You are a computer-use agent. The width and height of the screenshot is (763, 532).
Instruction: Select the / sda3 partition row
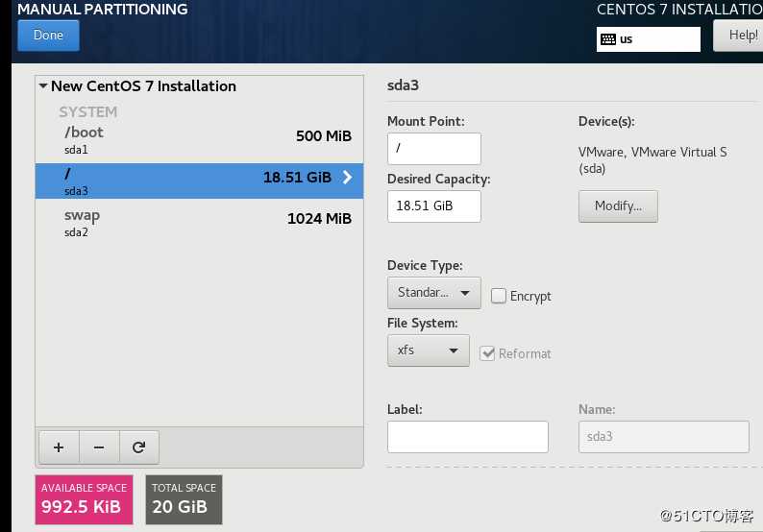[199, 181]
